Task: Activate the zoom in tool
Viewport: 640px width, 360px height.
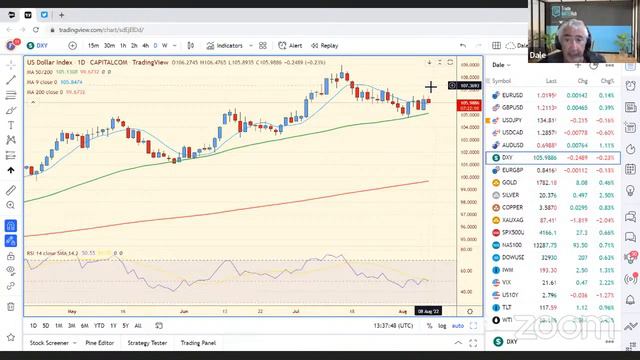Action: tap(11, 205)
